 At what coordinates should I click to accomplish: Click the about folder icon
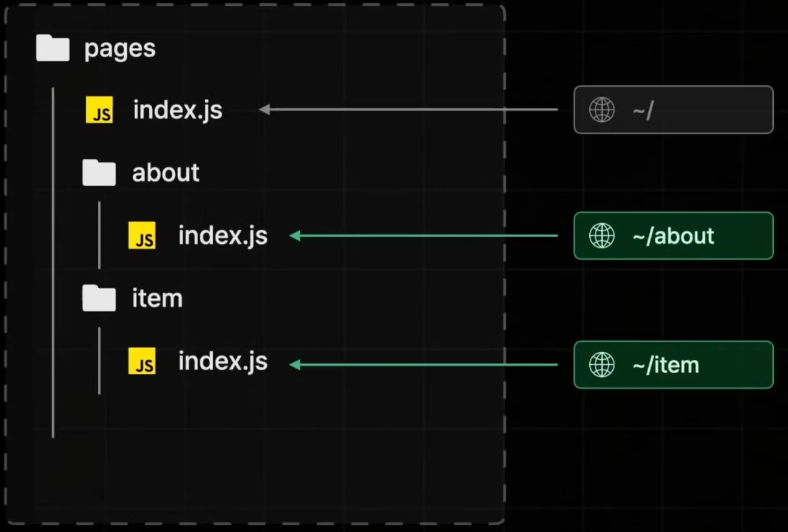[99, 173]
